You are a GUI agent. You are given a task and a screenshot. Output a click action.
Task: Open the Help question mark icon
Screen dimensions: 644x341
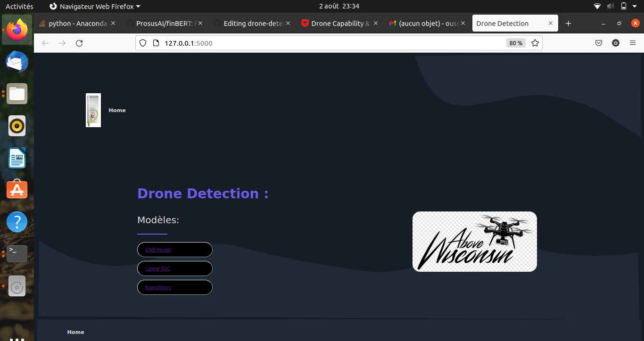[x=17, y=222]
